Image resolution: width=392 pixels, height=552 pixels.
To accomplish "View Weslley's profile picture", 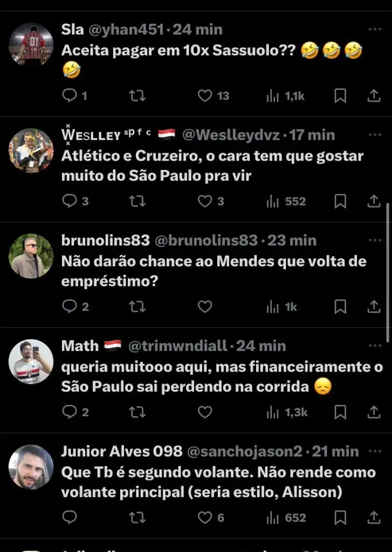I will pyautogui.click(x=31, y=150).
